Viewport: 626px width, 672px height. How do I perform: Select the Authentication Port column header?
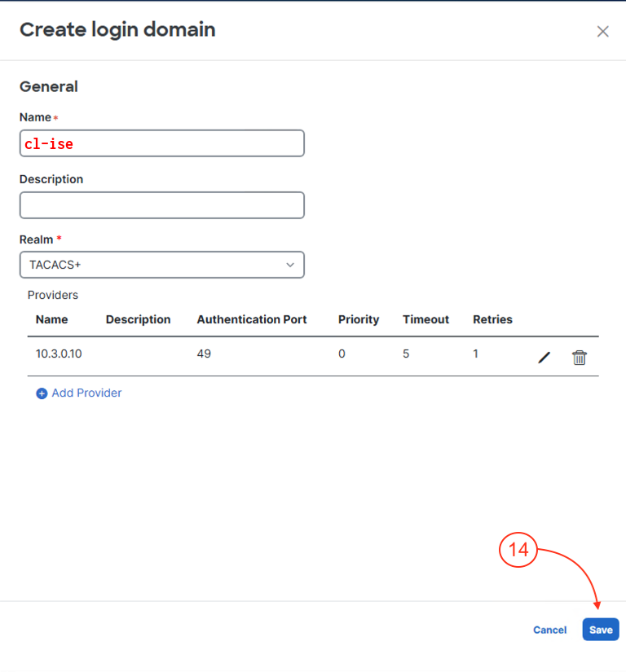point(252,319)
